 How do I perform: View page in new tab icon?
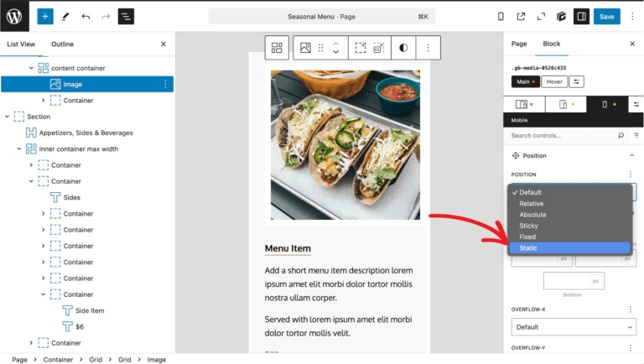click(521, 17)
